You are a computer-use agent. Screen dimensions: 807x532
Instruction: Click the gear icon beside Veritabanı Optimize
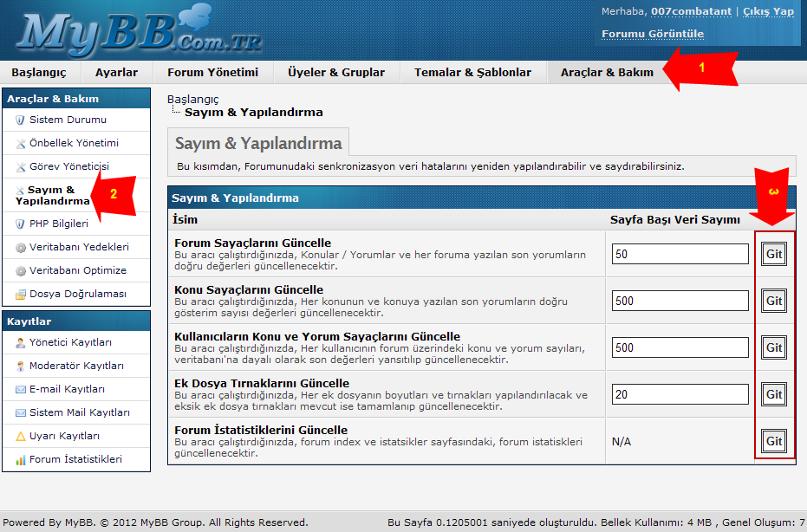coord(21,270)
